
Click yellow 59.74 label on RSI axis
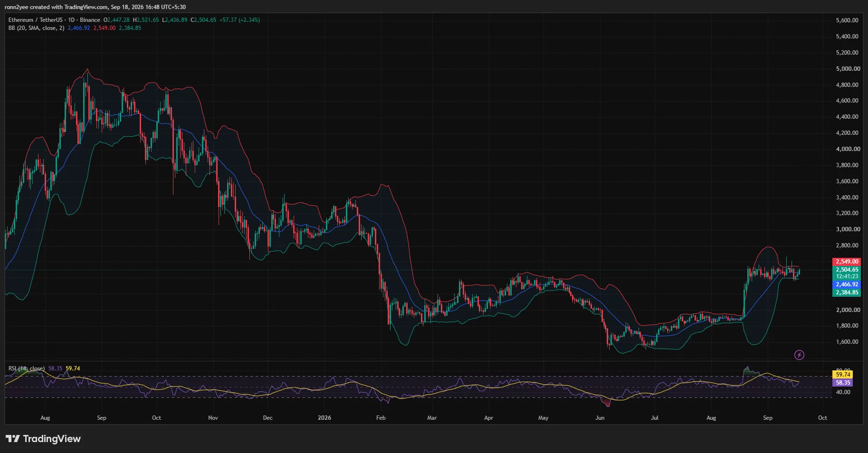tap(843, 375)
